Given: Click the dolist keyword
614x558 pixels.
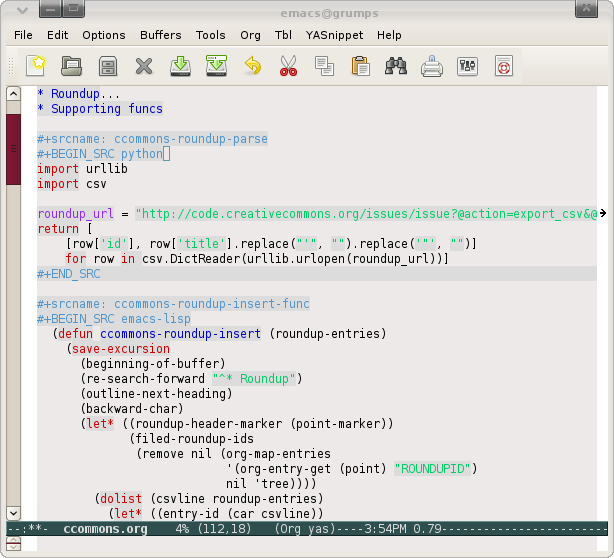Looking at the screenshot, I should coord(121,498).
